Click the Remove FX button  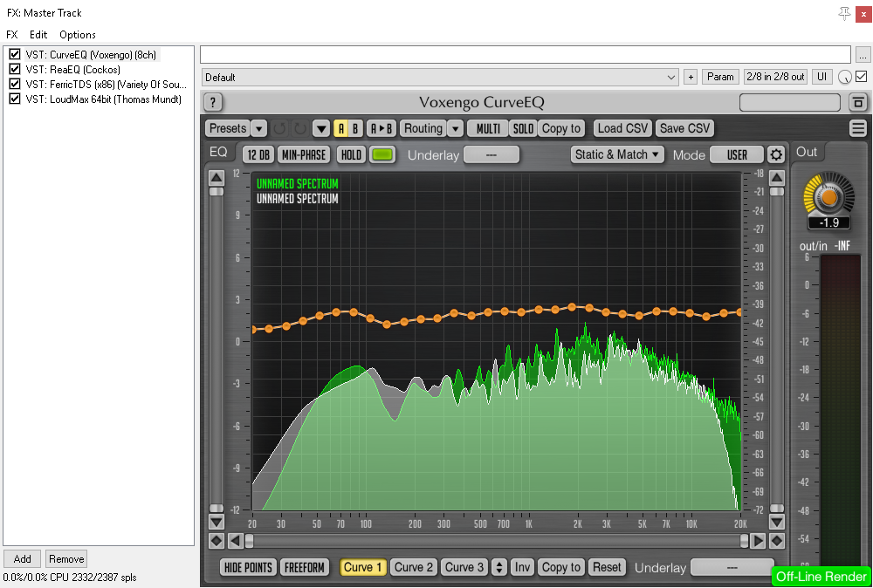click(66, 558)
